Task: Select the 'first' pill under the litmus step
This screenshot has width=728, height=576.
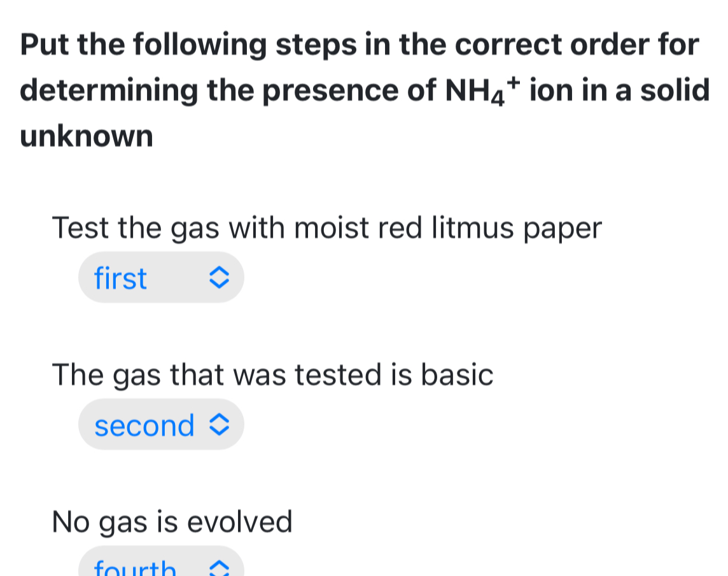Action: point(160,277)
